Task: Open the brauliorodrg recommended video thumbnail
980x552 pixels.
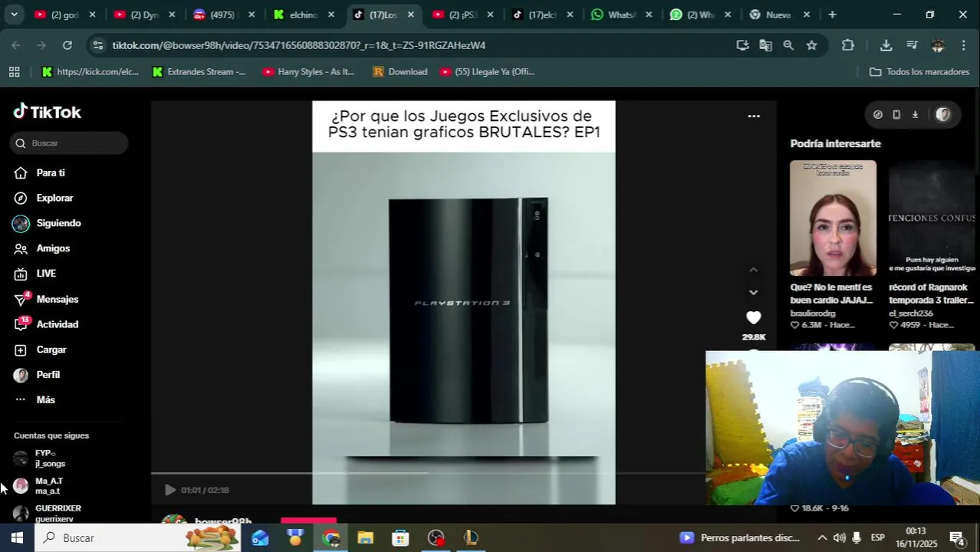Action: (833, 218)
